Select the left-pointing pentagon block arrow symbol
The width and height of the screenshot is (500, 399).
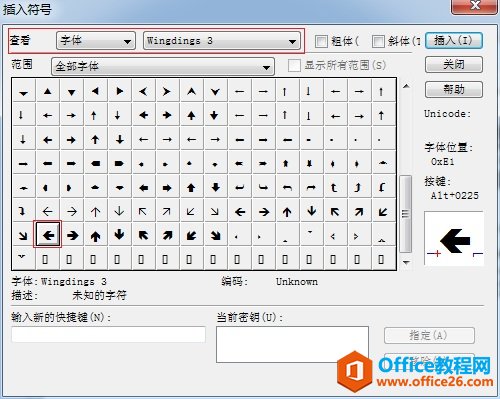95,163
